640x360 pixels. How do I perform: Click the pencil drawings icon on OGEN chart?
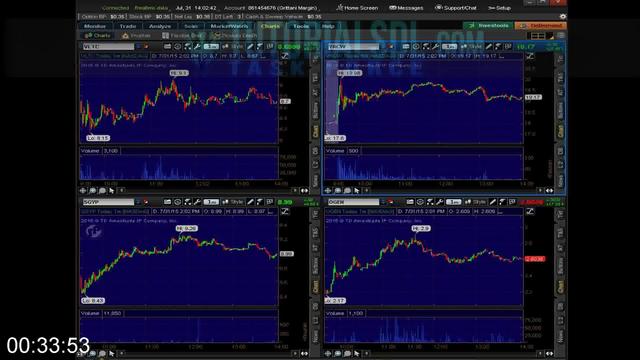pyautogui.click(x=492, y=202)
